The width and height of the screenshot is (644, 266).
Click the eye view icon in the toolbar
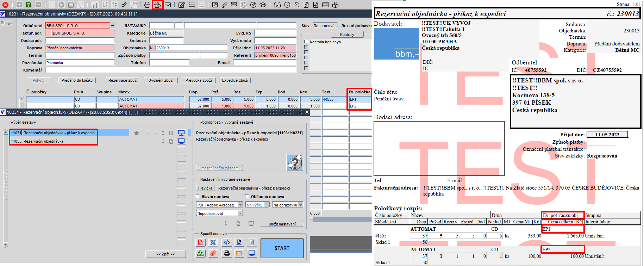263,5
